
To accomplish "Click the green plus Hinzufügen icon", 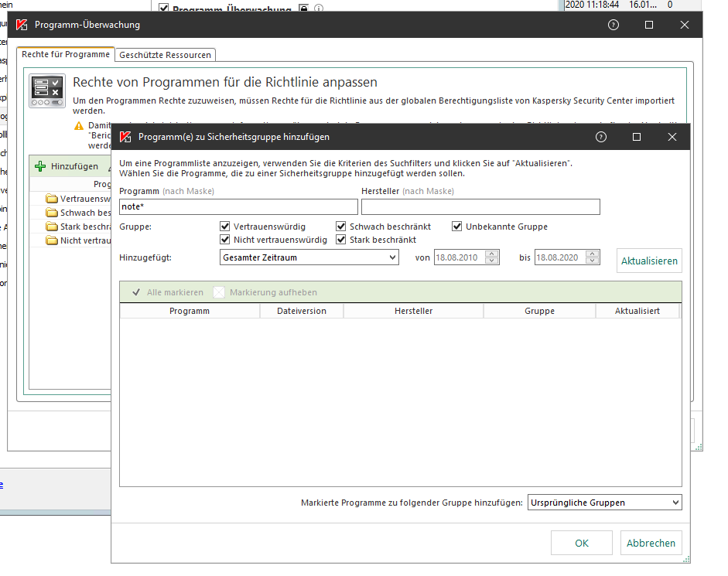I will [x=41, y=166].
